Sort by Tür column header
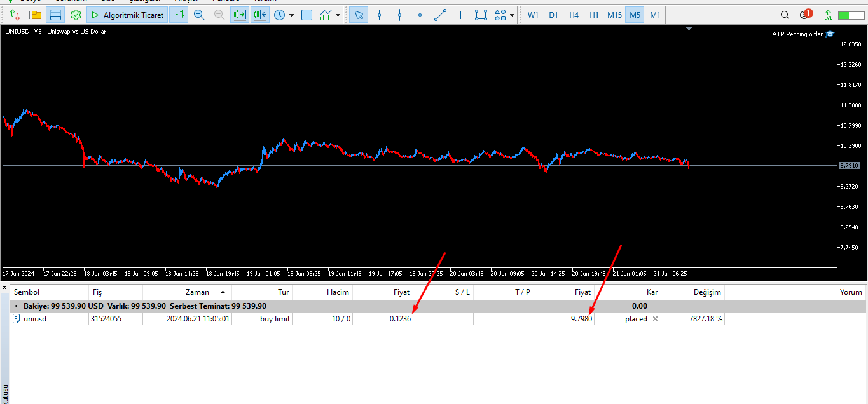Screen dimensions: 868x404 284,292
